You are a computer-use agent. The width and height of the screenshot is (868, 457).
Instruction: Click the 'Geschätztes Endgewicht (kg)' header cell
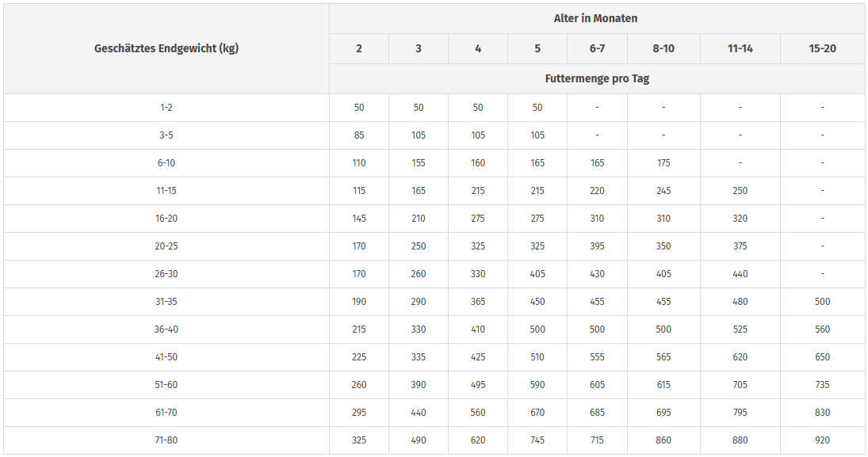coord(166,48)
